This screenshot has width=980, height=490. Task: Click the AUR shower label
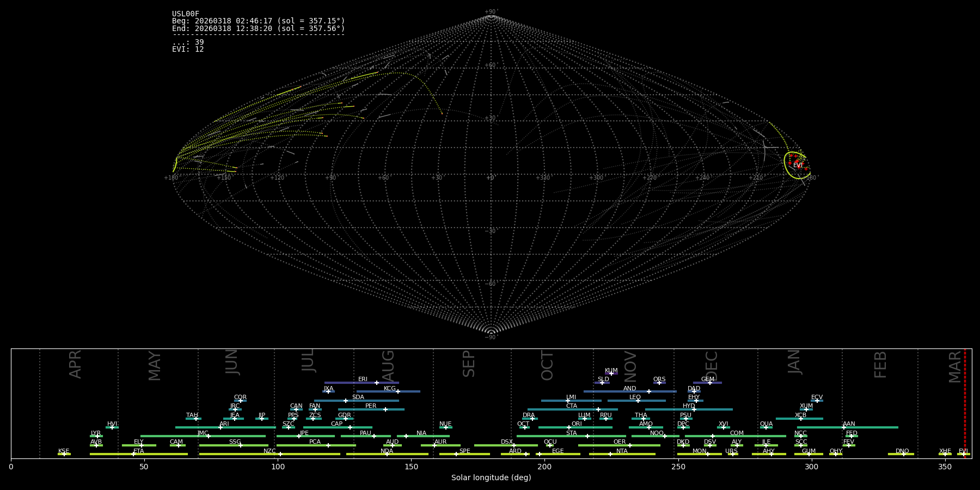(x=440, y=442)
